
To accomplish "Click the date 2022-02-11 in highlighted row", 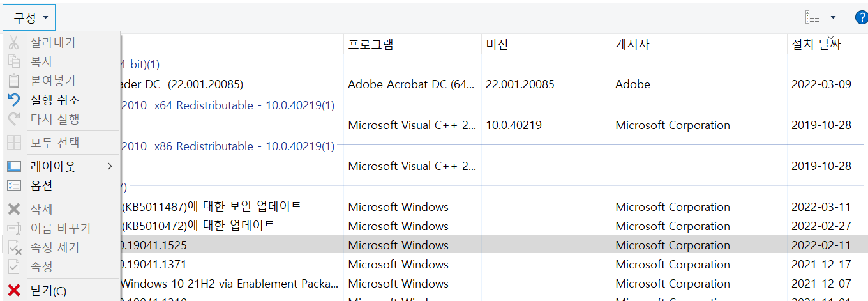I will tap(821, 245).
